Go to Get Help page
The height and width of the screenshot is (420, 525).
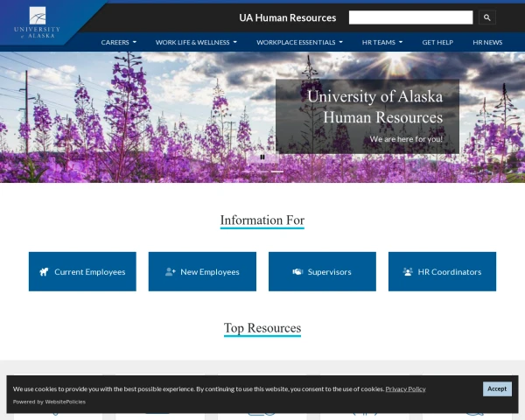[437, 42]
